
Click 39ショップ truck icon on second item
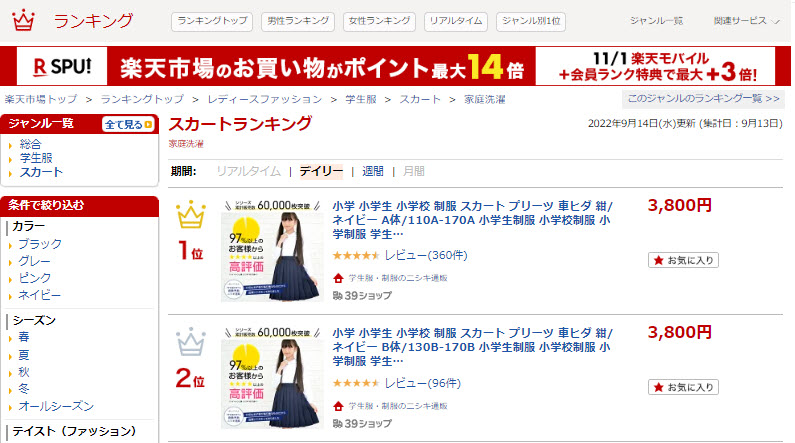pyautogui.click(x=338, y=423)
